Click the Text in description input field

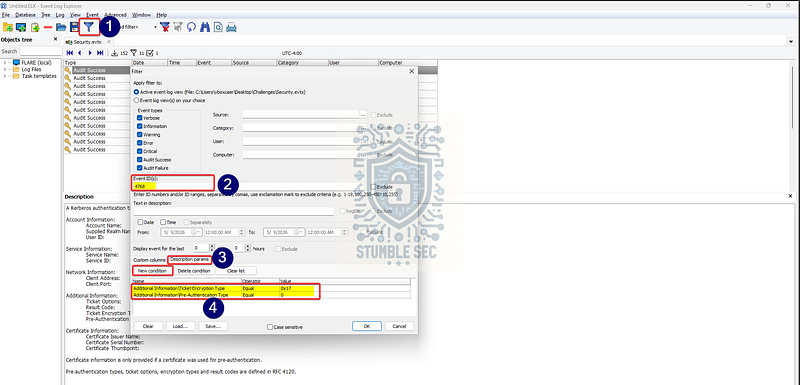tap(234, 211)
